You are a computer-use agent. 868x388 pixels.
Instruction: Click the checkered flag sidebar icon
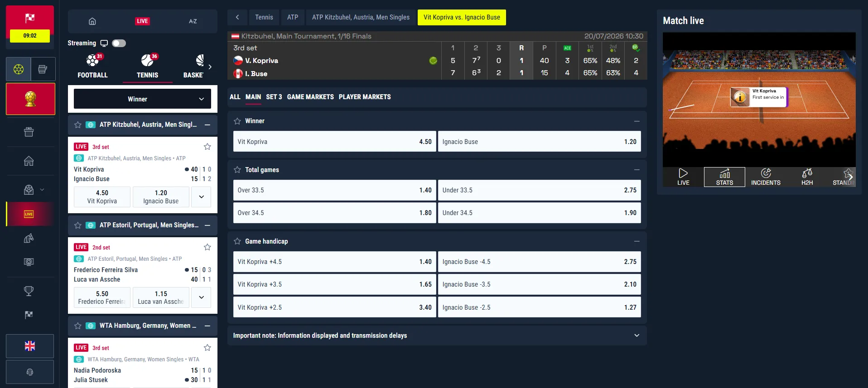coord(29,315)
